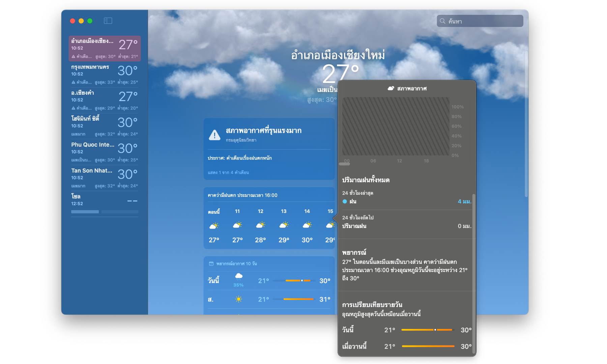Toggle the sidebar visibility icon
Screen dimensions: 607x364
coord(108,21)
